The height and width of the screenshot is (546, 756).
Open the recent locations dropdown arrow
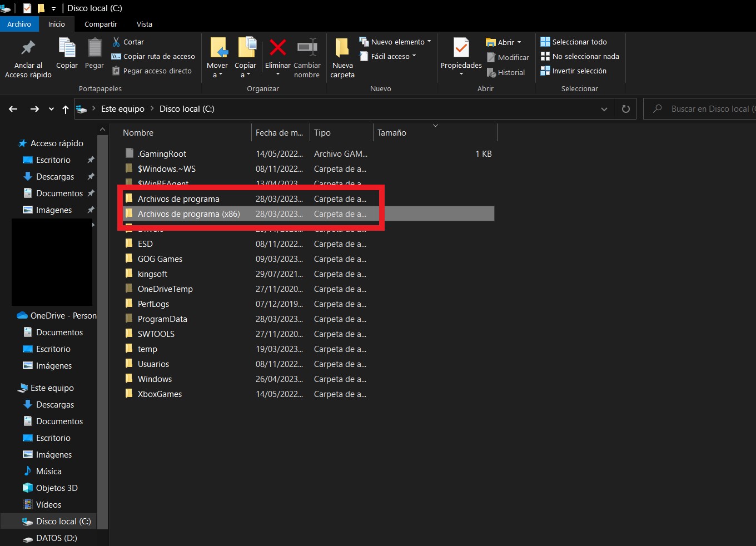[x=51, y=109]
